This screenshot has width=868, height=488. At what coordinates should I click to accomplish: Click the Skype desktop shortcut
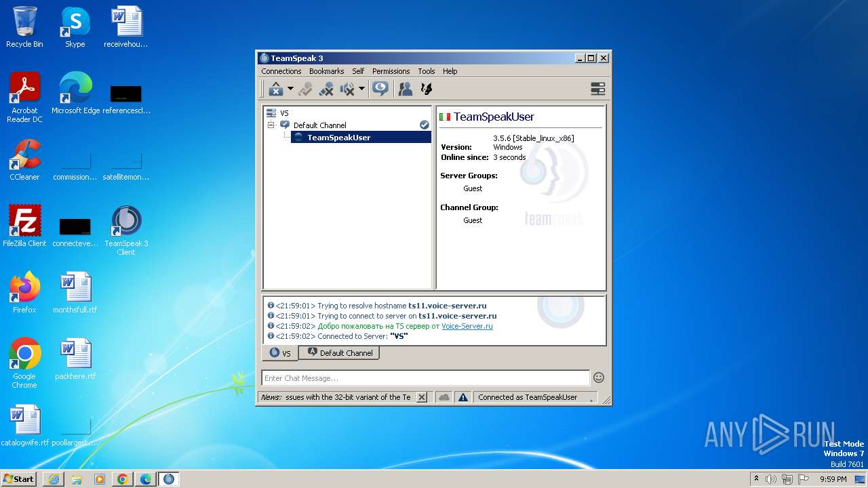(75, 28)
